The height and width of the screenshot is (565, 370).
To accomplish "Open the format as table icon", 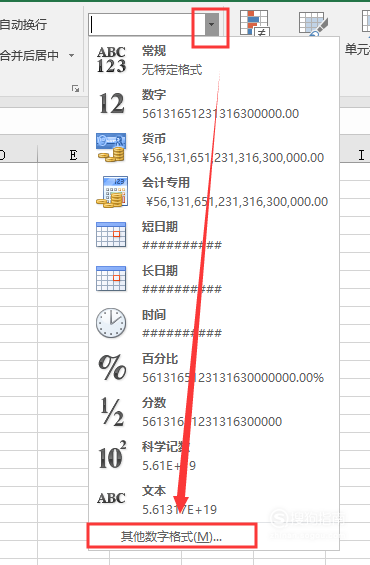I will (313, 23).
